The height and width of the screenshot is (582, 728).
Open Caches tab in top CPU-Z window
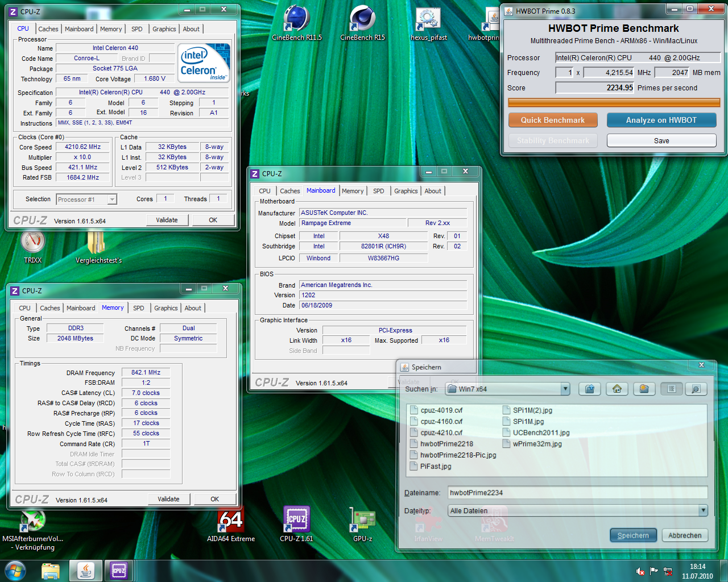[48, 29]
